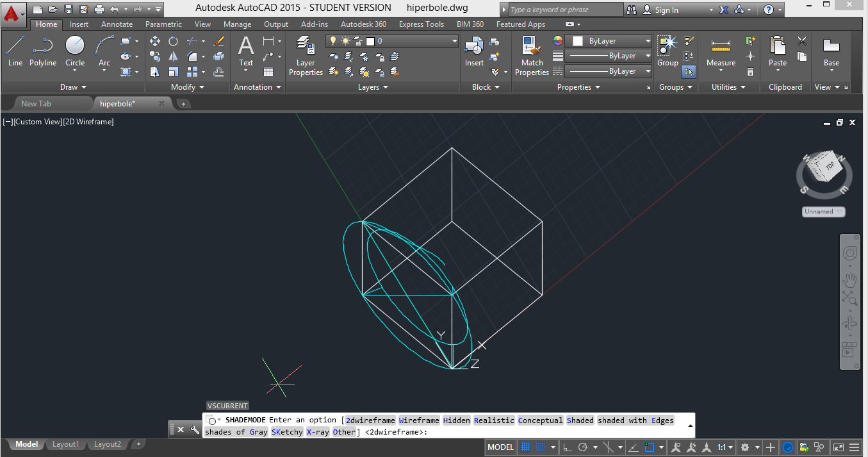Screen dimensions: 868x457
Task: Click the Erase tool icon
Action: click(x=218, y=41)
